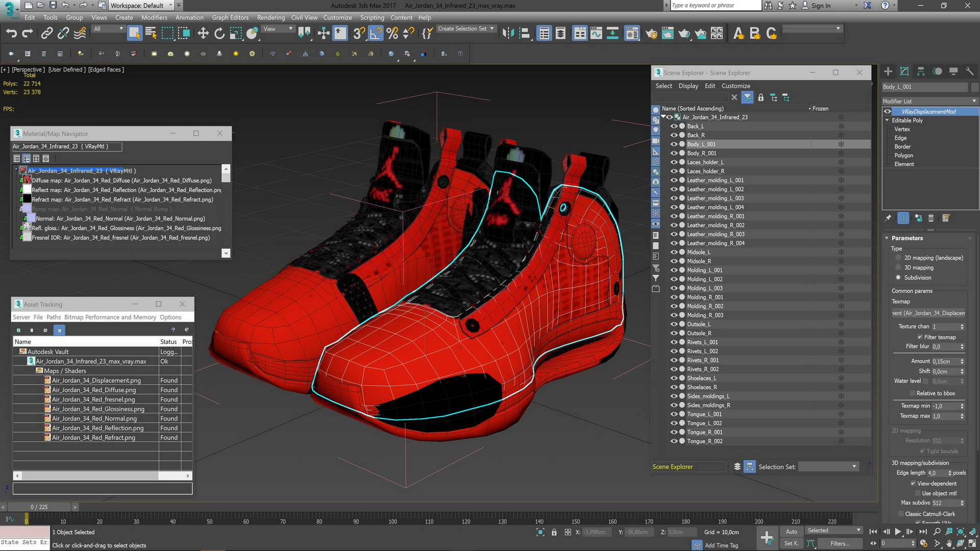980x551 pixels.
Task: Switch to the Hierarchy command panel tab
Action: pyautogui.click(x=921, y=71)
